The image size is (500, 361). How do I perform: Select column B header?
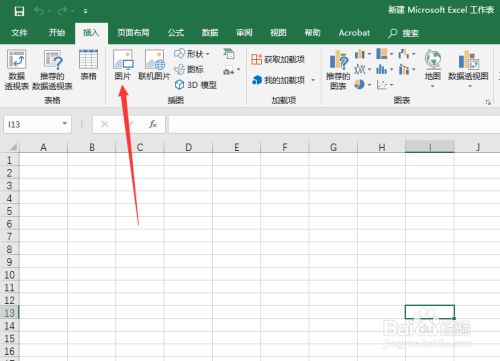92,147
